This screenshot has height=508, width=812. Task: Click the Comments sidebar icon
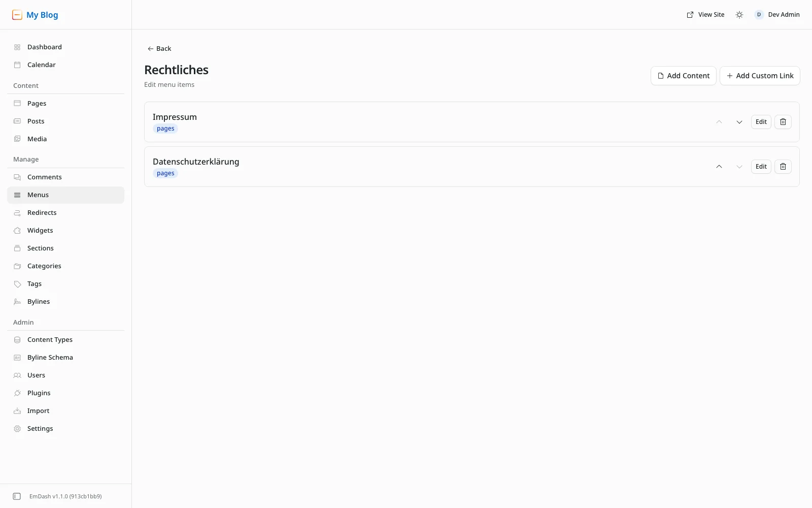(x=17, y=177)
